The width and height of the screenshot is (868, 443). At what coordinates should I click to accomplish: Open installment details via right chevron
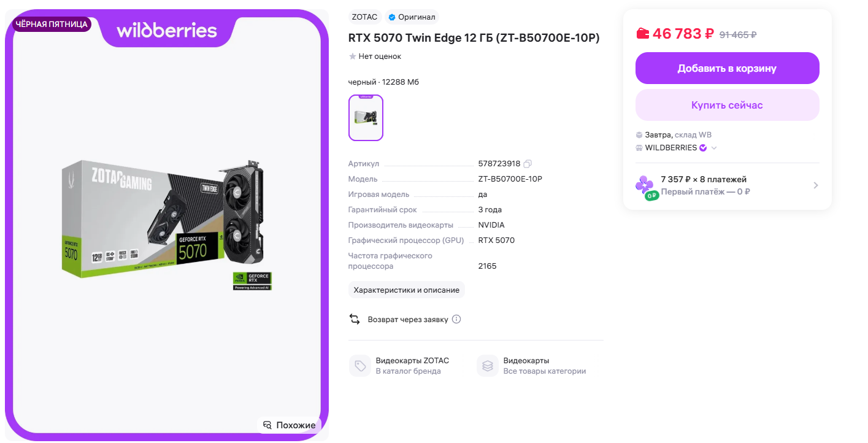click(x=815, y=185)
